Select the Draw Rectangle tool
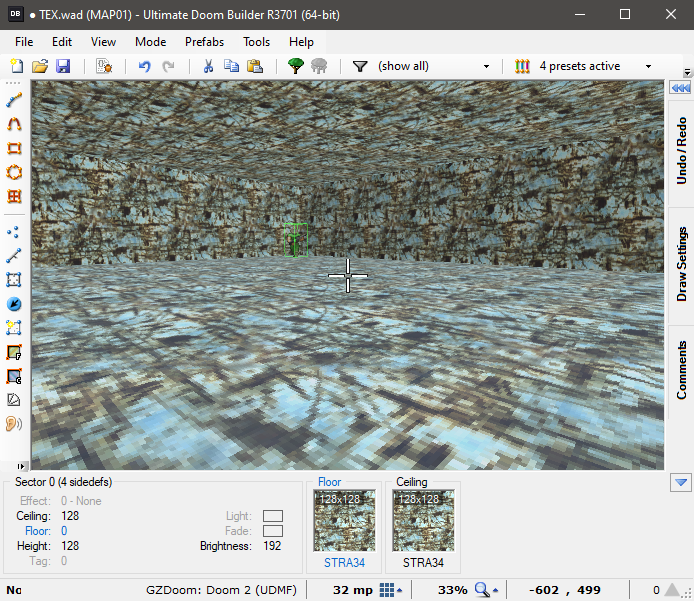 click(x=14, y=148)
